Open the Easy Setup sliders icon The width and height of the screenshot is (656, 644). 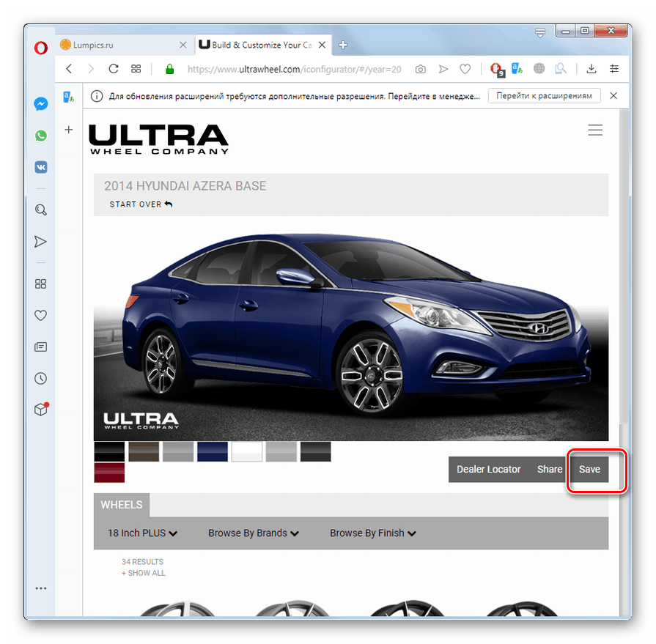tap(614, 68)
